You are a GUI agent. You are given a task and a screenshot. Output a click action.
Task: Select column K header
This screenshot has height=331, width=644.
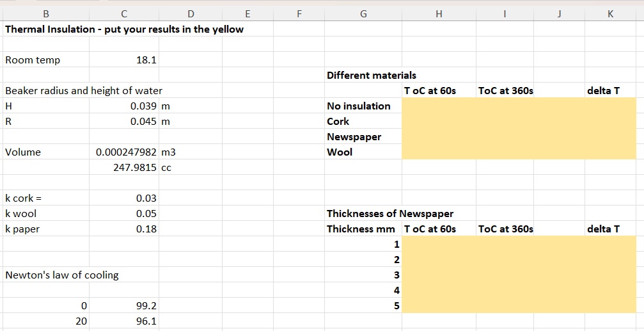point(610,13)
